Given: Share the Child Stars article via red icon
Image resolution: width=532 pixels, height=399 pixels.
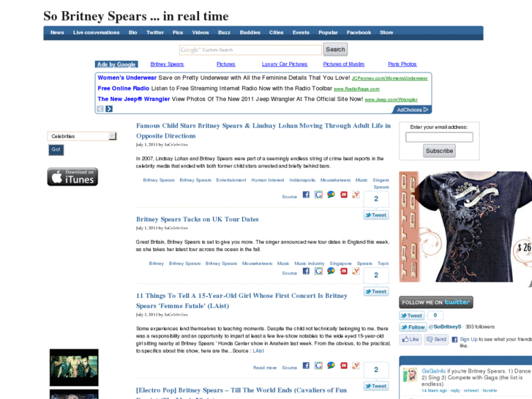Looking at the screenshot, I should (344, 195).
